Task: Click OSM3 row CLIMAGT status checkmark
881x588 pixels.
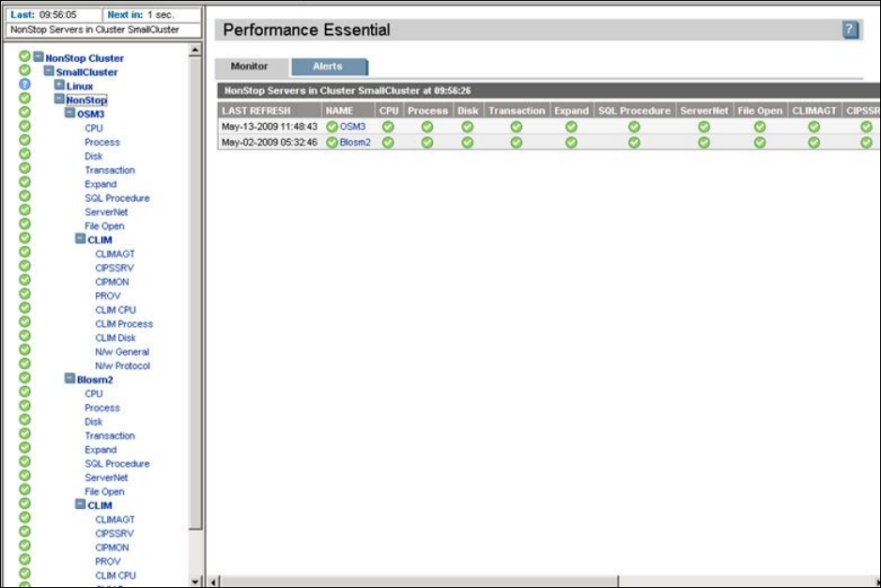Action: [814, 127]
